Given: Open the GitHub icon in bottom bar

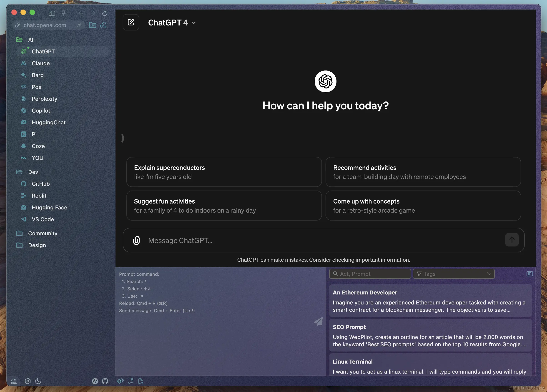Looking at the screenshot, I should (105, 381).
